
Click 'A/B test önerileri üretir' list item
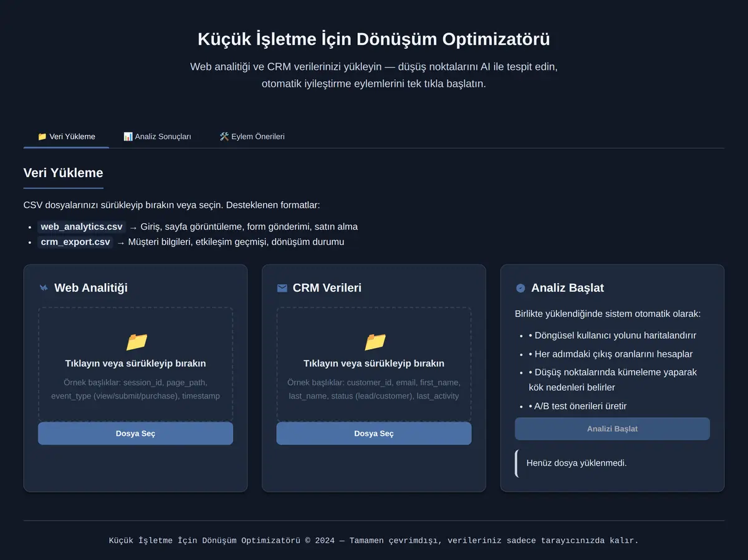(x=578, y=406)
